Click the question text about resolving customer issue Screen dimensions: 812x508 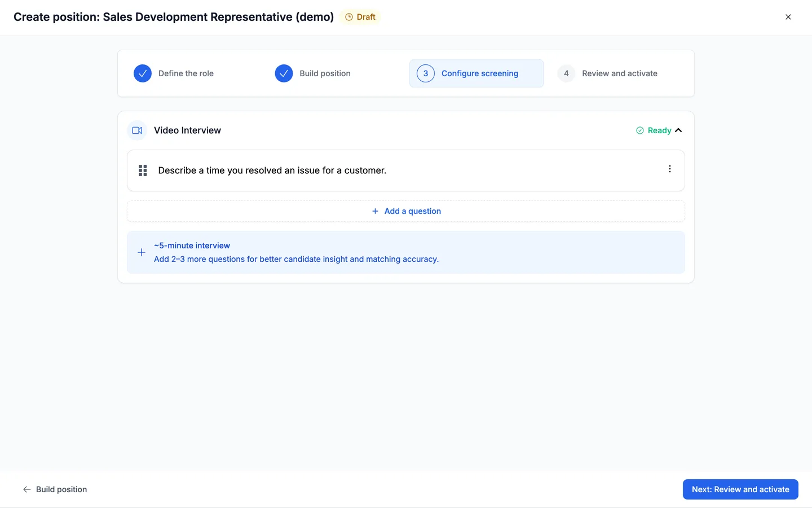272,170
